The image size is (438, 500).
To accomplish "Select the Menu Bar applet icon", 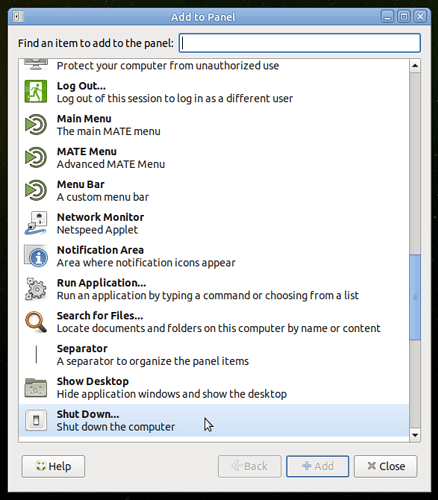I will [x=36, y=190].
